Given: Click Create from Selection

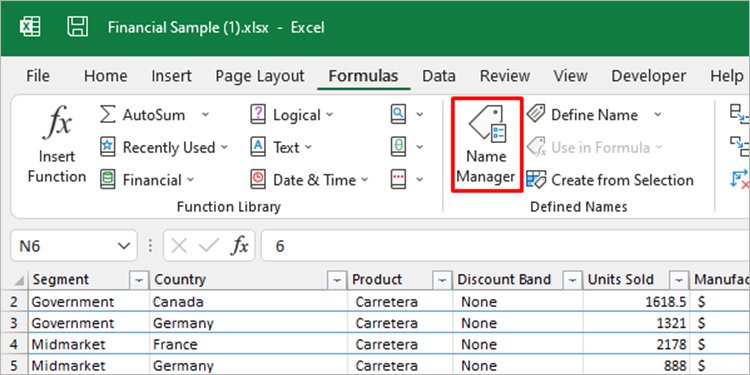Looking at the screenshot, I should click(610, 180).
